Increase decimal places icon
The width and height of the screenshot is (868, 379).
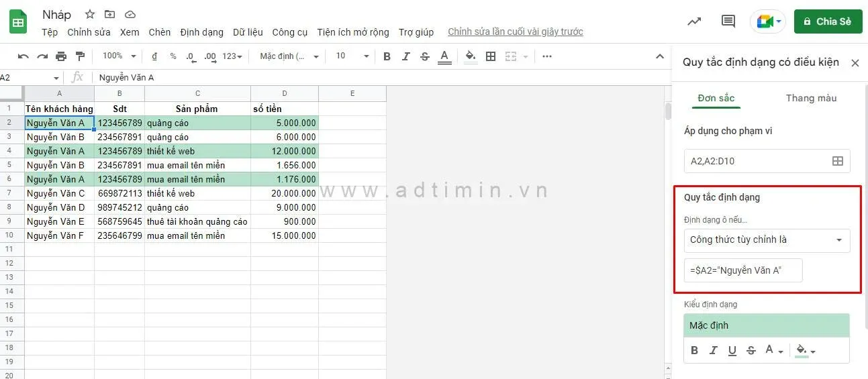pos(209,56)
